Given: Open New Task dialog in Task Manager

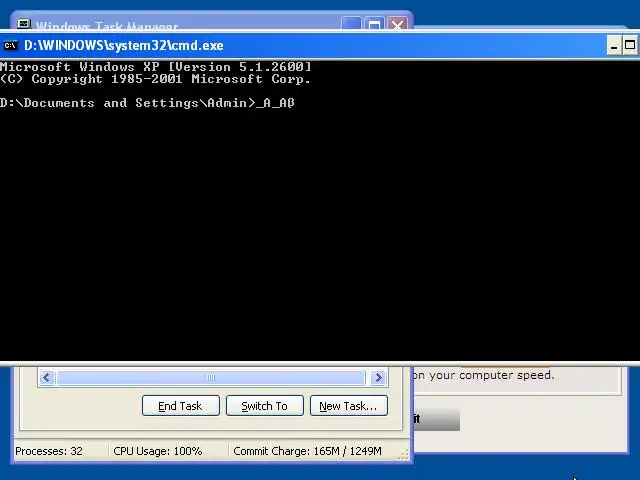Looking at the screenshot, I should pyautogui.click(x=349, y=406).
